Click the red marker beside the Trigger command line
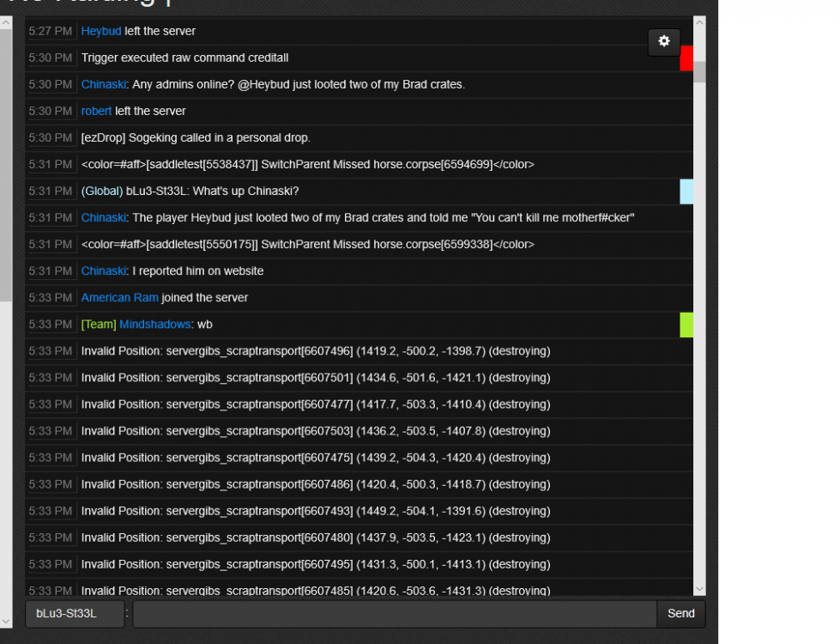The width and height of the screenshot is (840, 644). click(x=686, y=58)
